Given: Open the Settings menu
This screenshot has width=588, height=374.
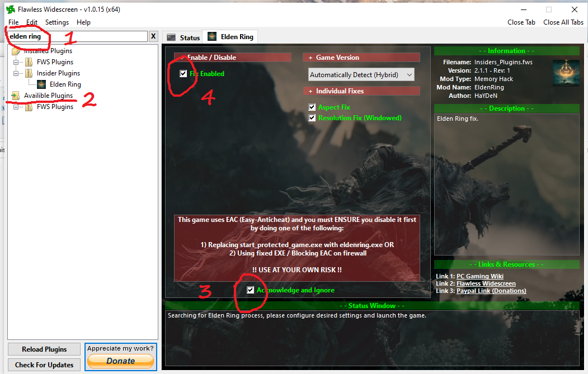Looking at the screenshot, I should (x=57, y=22).
